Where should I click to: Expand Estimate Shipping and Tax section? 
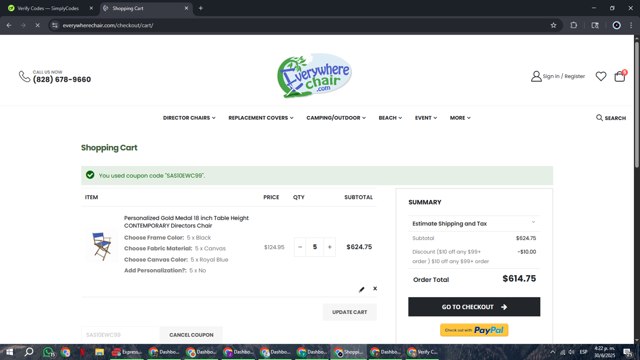(474, 224)
